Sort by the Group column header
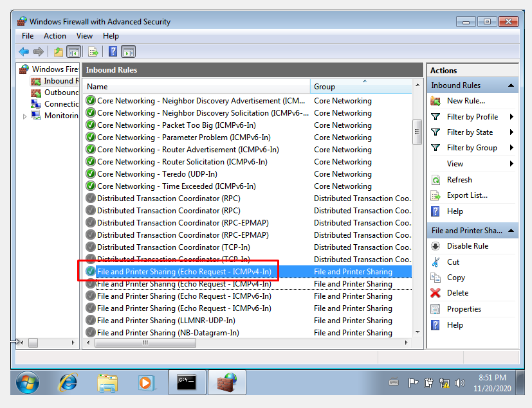The width and height of the screenshot is (532, 408). click(361, 87)
